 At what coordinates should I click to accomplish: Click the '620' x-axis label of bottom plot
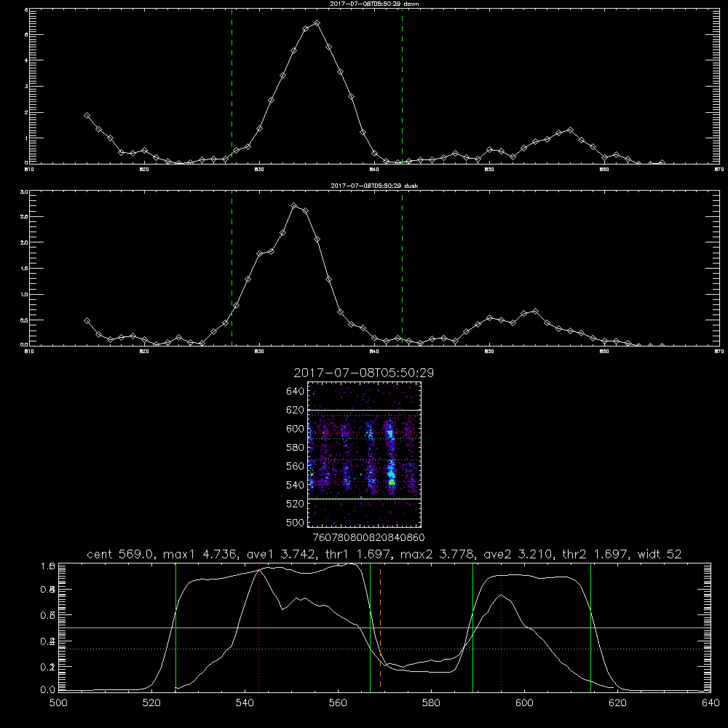(617, 703)
